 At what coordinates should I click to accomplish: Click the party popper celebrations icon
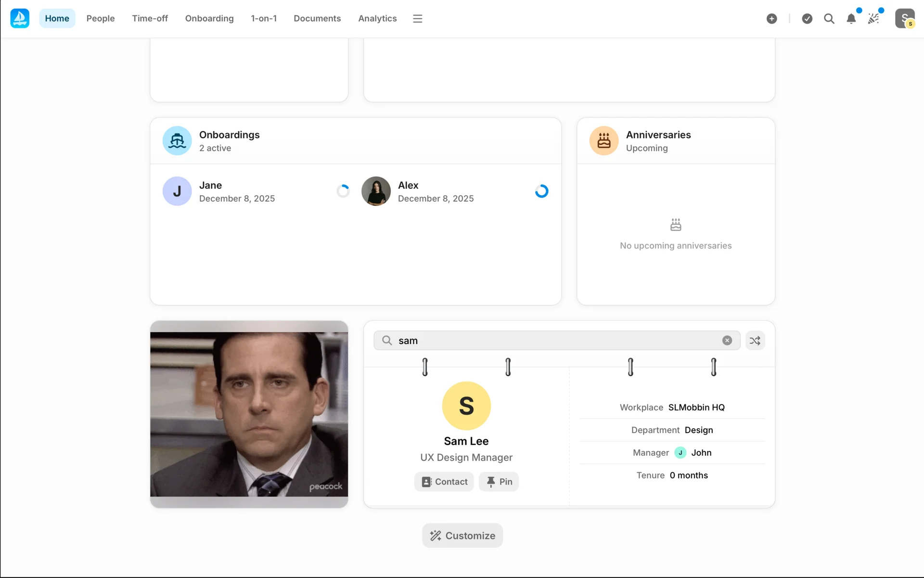click(873, 19)
